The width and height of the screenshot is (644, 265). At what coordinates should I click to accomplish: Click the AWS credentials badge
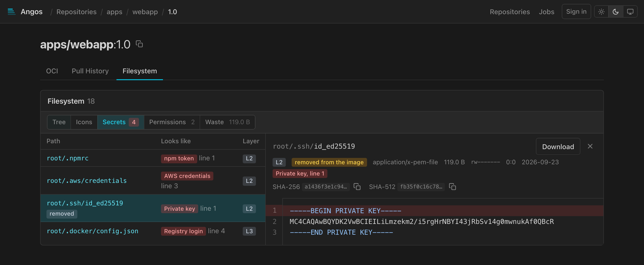[x=187, y=176]
